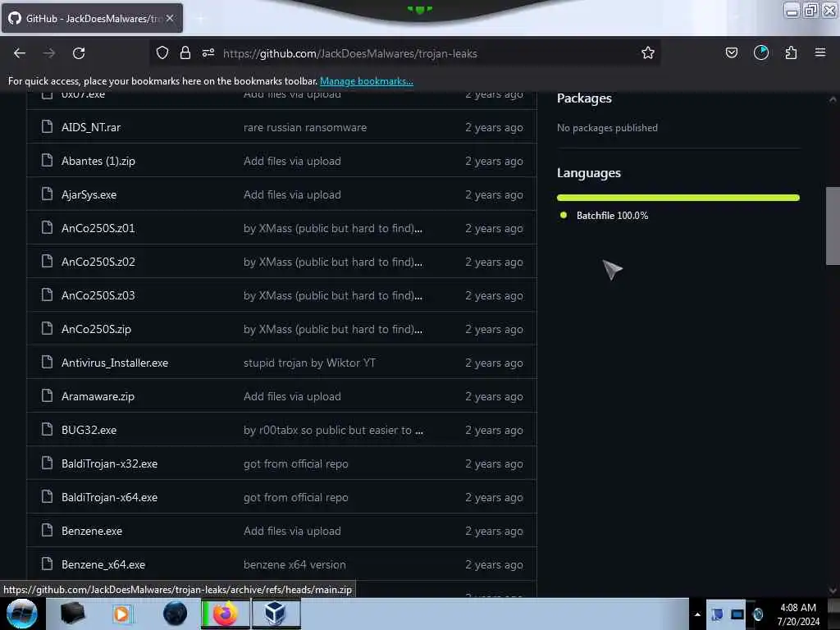840x630 pixels.
Task: Click the scrollbar down arrow
Action: pyautogui.click(x=833, y=590)
